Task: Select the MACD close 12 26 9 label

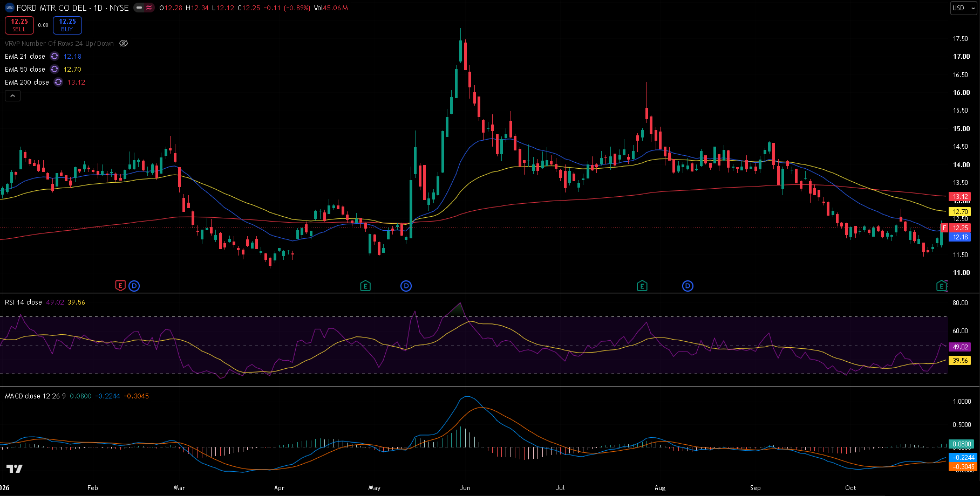Action: [35, 396]
